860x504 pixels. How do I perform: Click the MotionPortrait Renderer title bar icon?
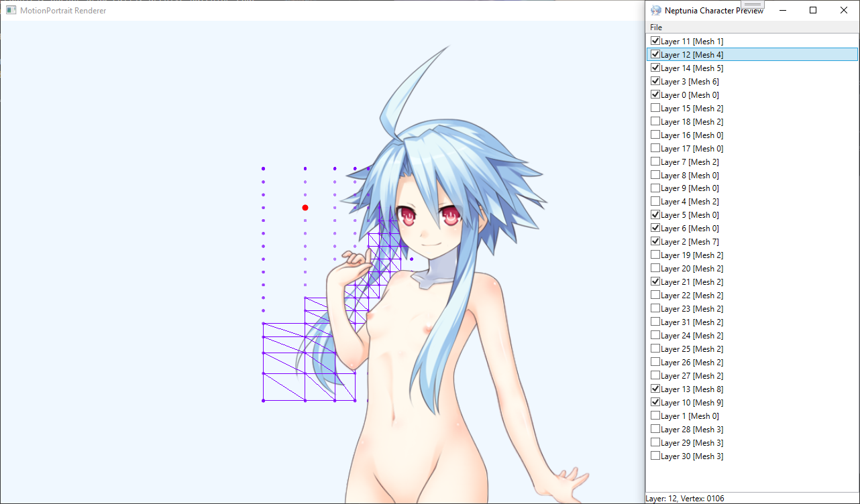(x=11, y=10)
